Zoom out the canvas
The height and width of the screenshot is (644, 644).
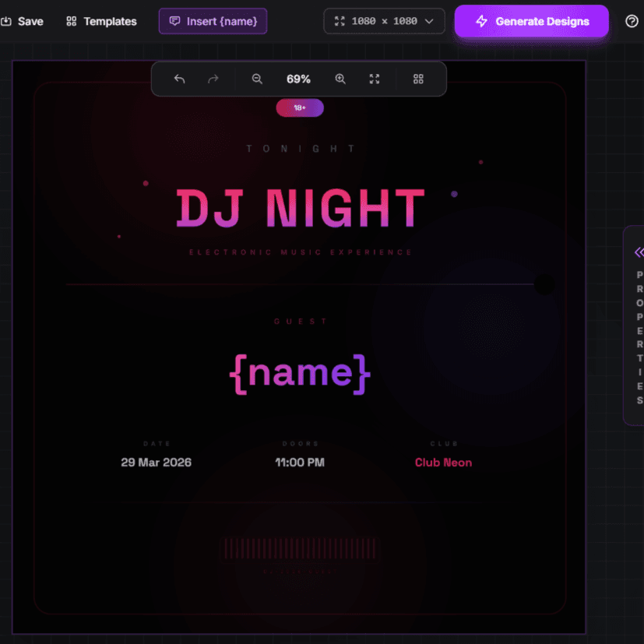point(257,79)
